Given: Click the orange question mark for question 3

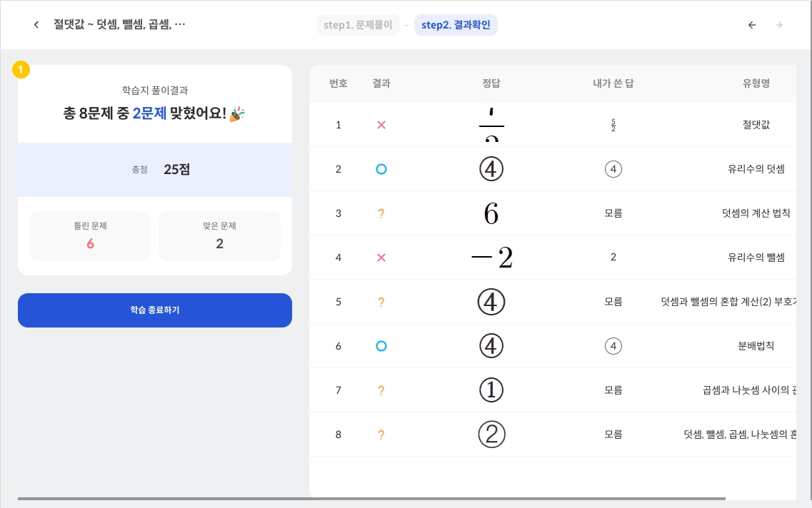Looking at the screenshot, I should (x=381, y=213).
